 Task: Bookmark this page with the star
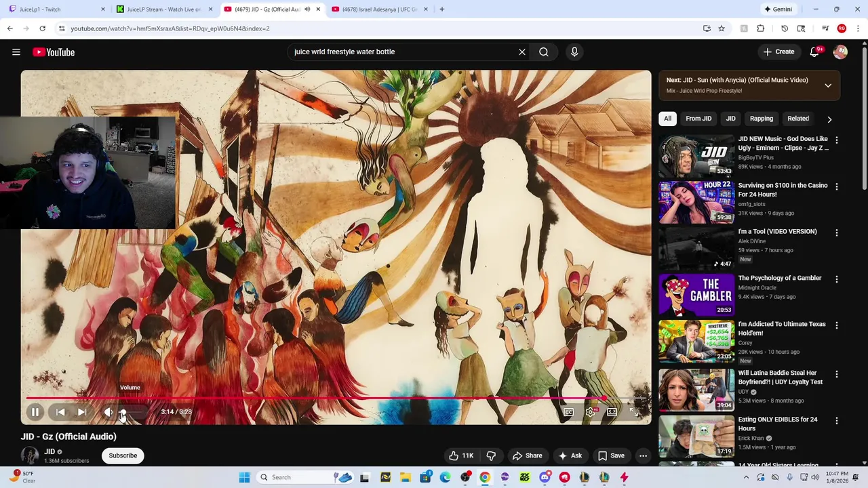[x=722, y=28]
